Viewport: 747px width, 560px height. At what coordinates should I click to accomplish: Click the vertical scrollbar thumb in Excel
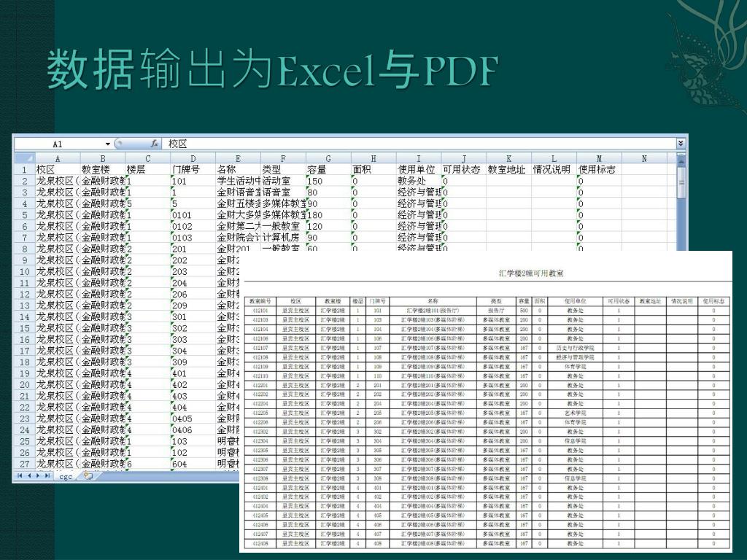click(x=681, y=183)
